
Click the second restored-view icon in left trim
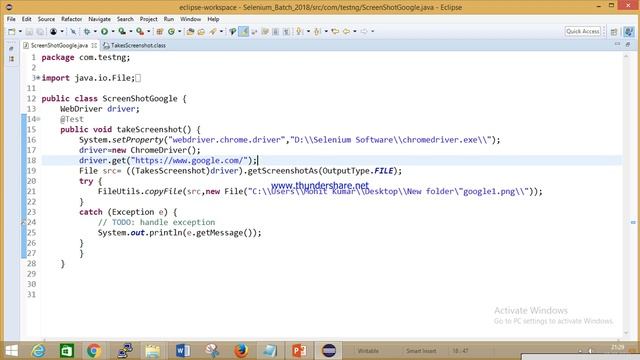(x=11, y=59)
